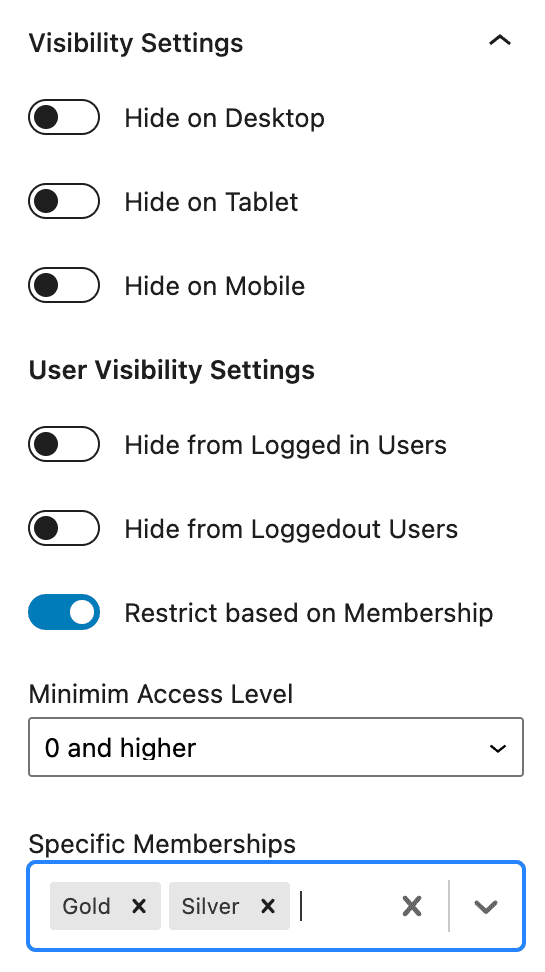Open the Minimim Access Level dropdown
The width and height of the screenshot is (545, 972).
click(x=276, y=747)
